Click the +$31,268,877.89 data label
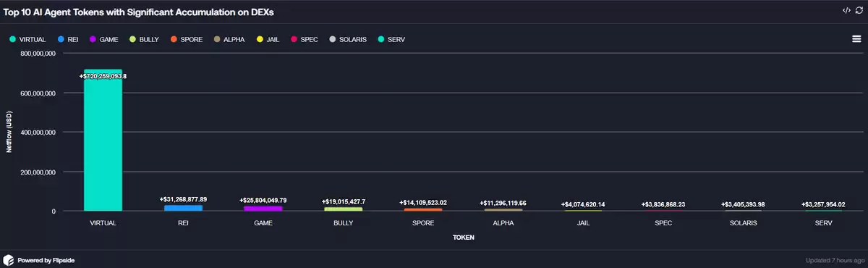This screenshot has height=268, width=868. pyautogui.click(x=183, y=199)
